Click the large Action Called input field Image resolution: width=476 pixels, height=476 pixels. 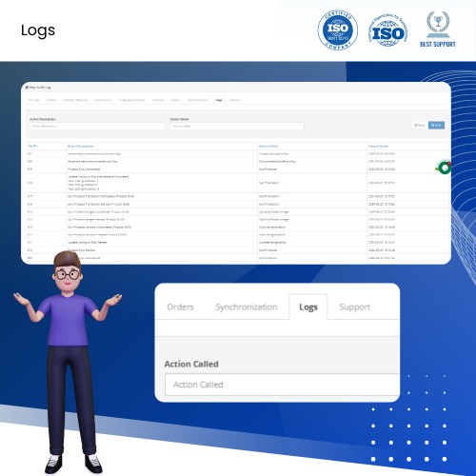(282, 385)
